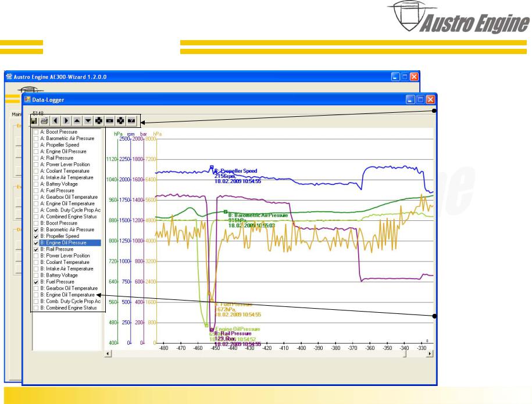Toggle A: Coolant Temperature checkbox
The height and width of the screenshot is (404, 532).
coord(36,171)
